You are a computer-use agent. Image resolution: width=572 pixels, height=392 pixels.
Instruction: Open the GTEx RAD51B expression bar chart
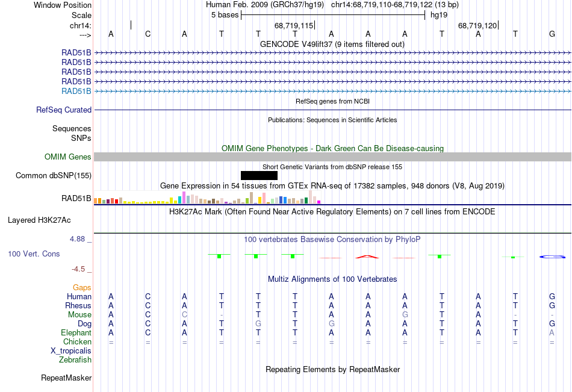pyautogui.click(x=207, y=197)
